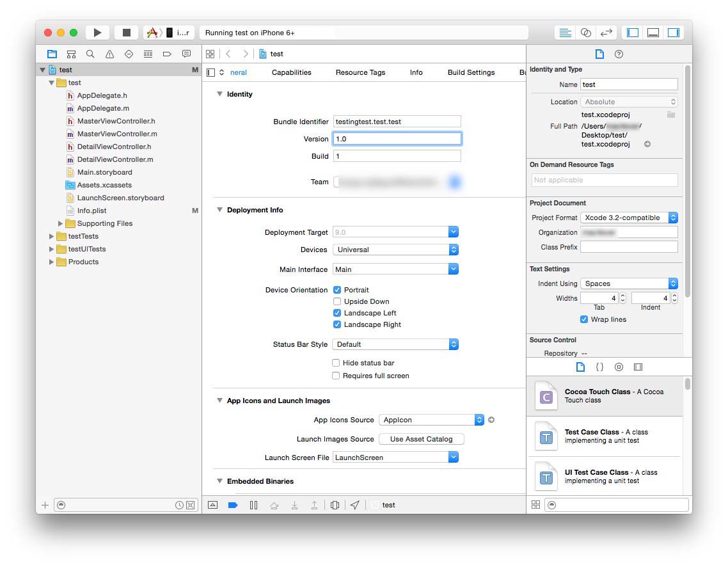
Task: Toggle Wrap lines checkbox
Action: [x=584, y=319]
